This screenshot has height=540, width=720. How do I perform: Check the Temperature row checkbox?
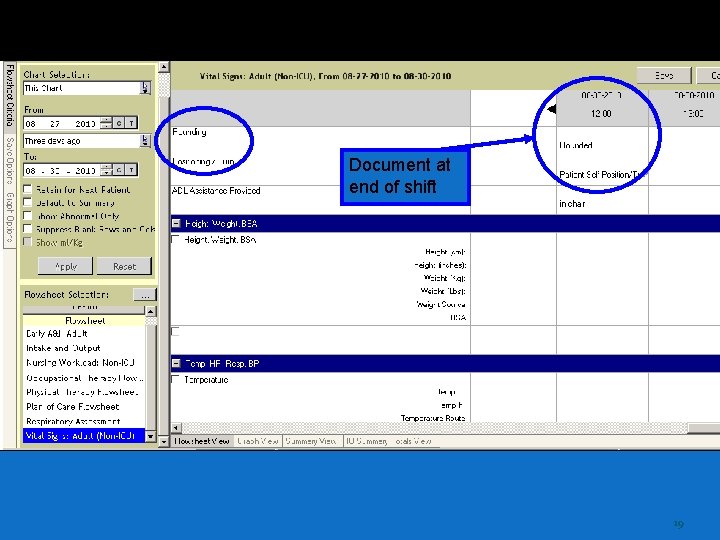pos(175,379)
